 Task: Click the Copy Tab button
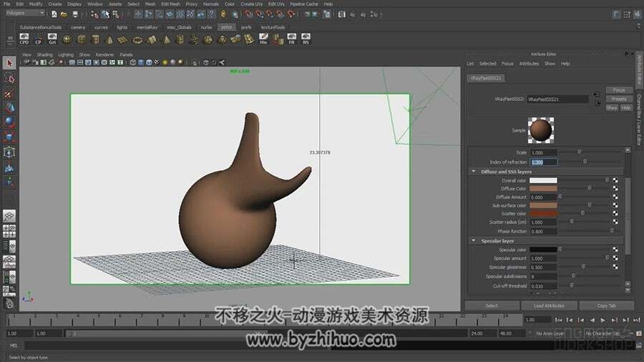pos(606,305)
